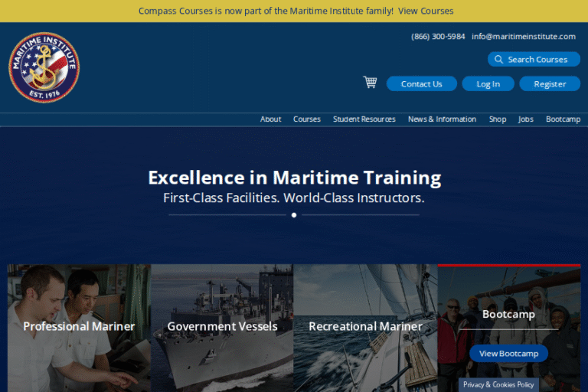Click the info@maritimeinstitute.com email link
588x392 pixels.
(524, 36)
